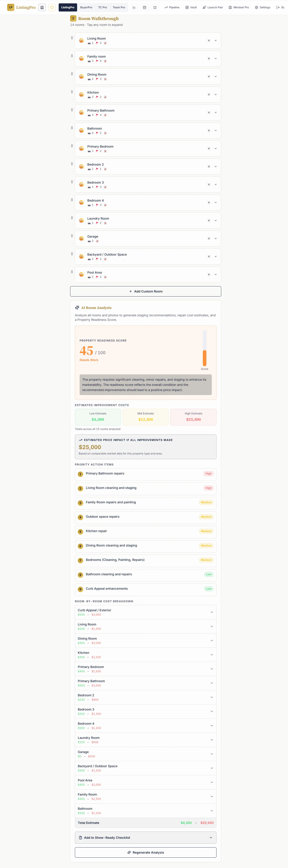Click the notes icon in Primary Bathroom row
Viewport: 288px width, 868px height.
105,115
